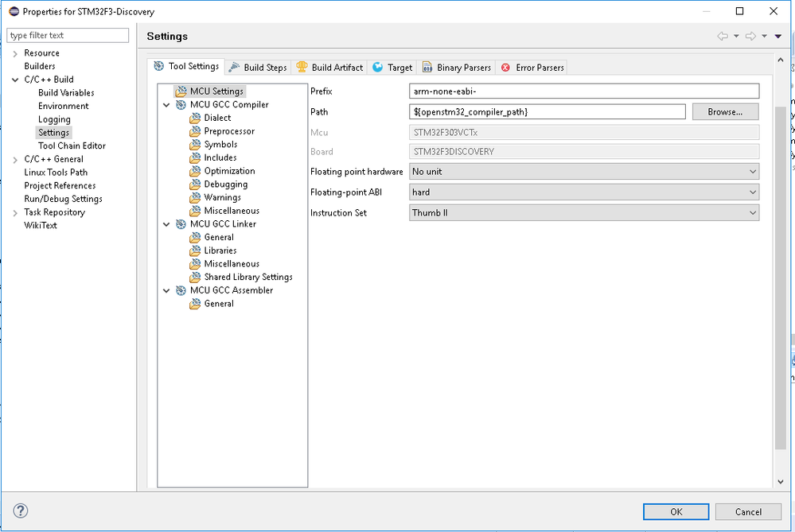Expand the Resource tree node
795x532 pixels.
point(15,53)
